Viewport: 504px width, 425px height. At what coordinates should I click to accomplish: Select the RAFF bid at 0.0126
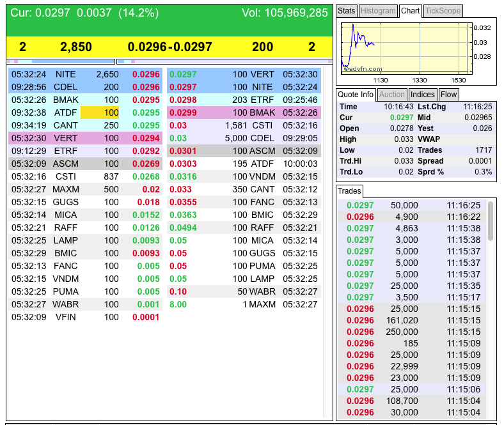click(x=85, y=228)
